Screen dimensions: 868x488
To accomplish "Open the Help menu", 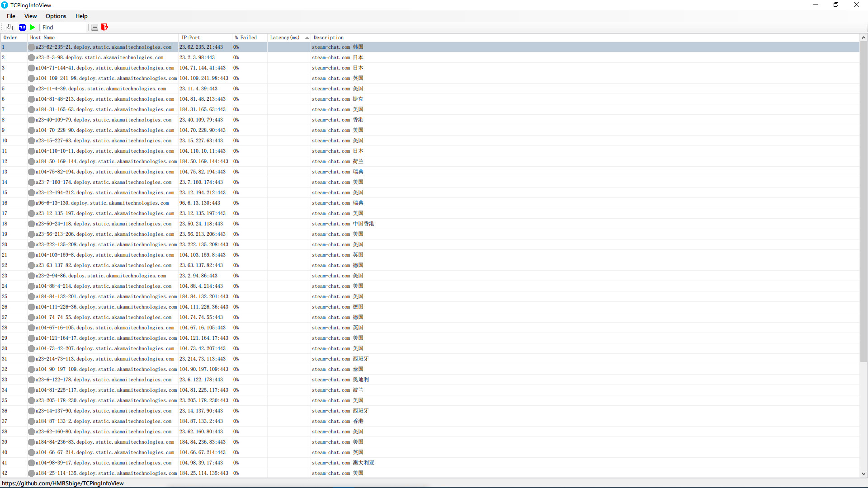I will (x=81, y=16).
